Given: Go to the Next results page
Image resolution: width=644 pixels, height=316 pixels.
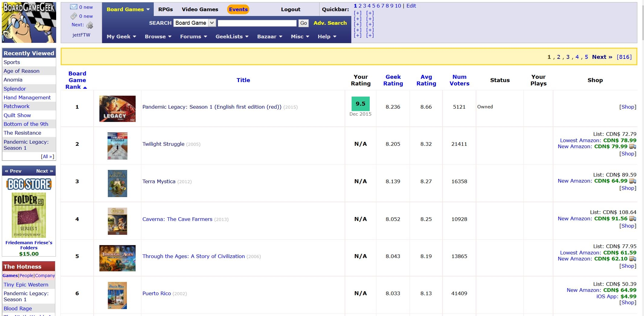Looking at the screenshot, I should coord(602,57).
